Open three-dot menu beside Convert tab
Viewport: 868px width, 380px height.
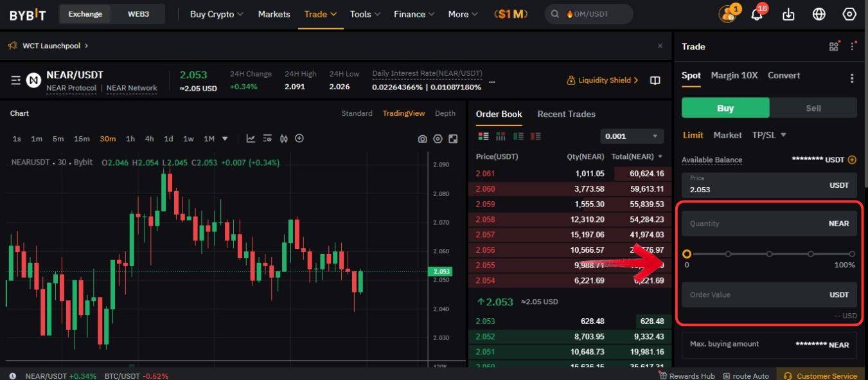852,78
